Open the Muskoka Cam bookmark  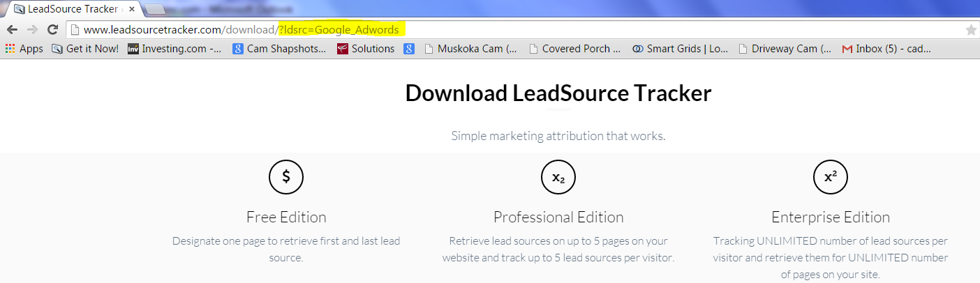[470, 49]
